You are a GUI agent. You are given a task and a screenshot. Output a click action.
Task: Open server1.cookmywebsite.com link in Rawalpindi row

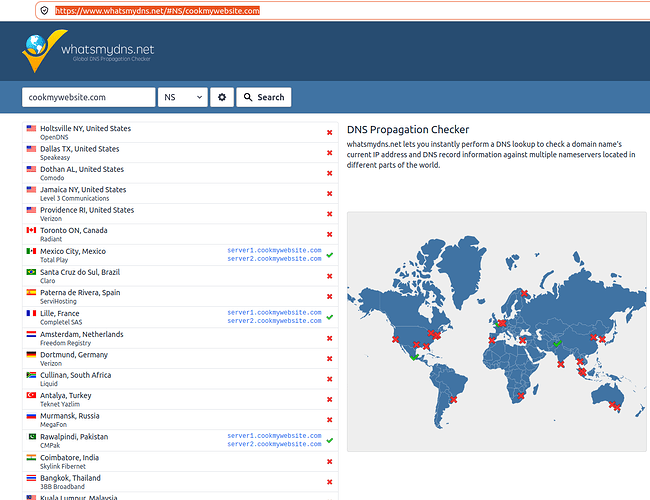click(x=274, y=436)
